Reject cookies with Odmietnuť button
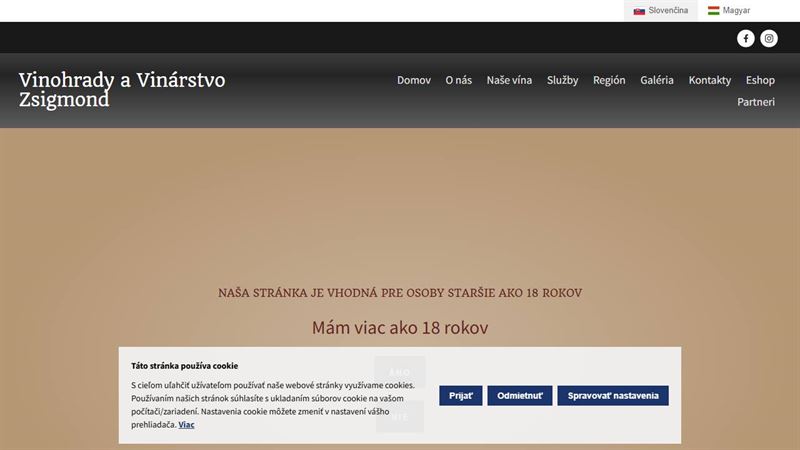 click(520, 395)
